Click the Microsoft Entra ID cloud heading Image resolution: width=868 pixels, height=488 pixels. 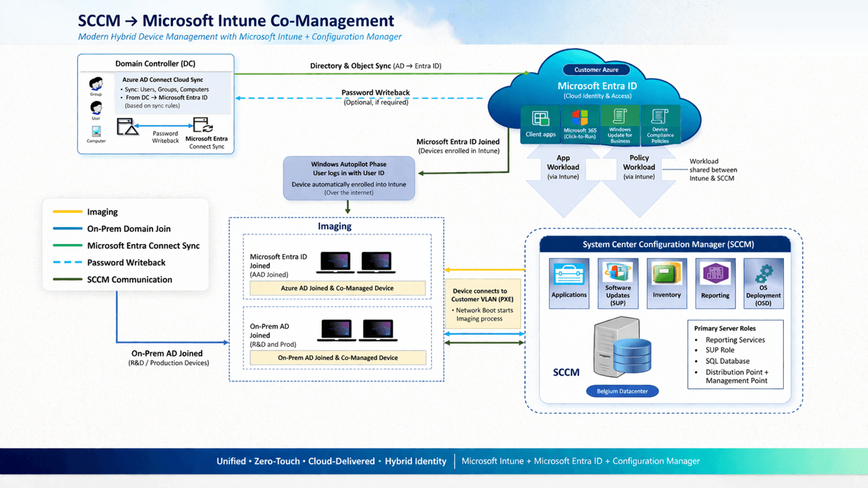(x=597, y=86)
